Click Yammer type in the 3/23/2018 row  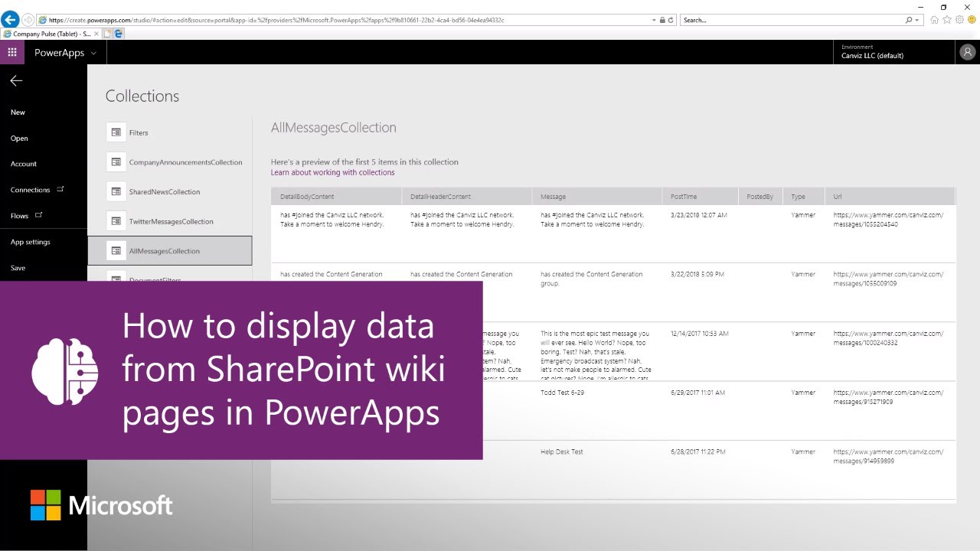[x=803, y=215]
